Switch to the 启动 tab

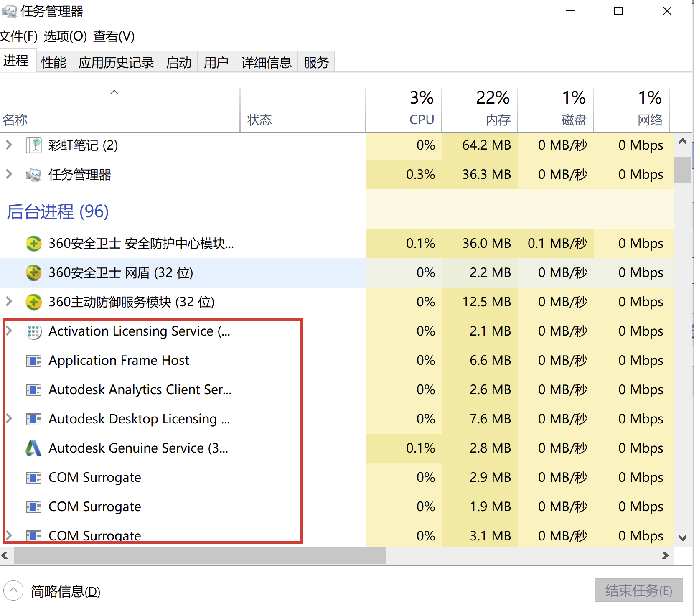point(179,62)
